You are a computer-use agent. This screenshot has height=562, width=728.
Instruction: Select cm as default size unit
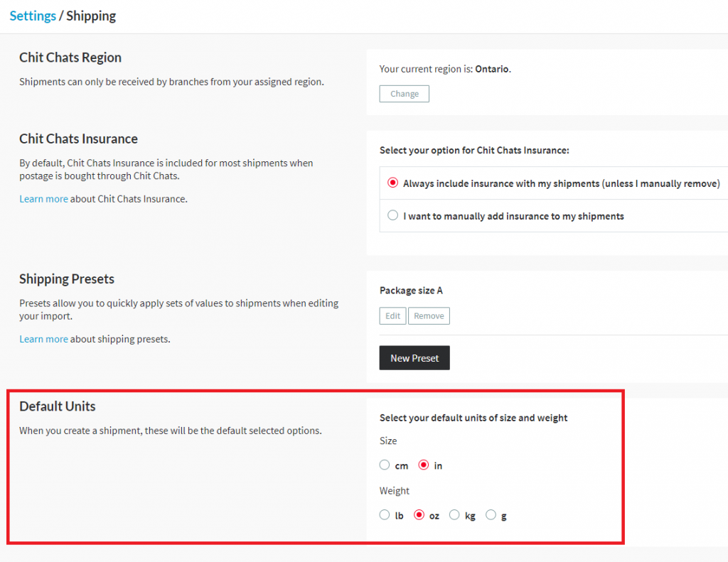point(385,465)
